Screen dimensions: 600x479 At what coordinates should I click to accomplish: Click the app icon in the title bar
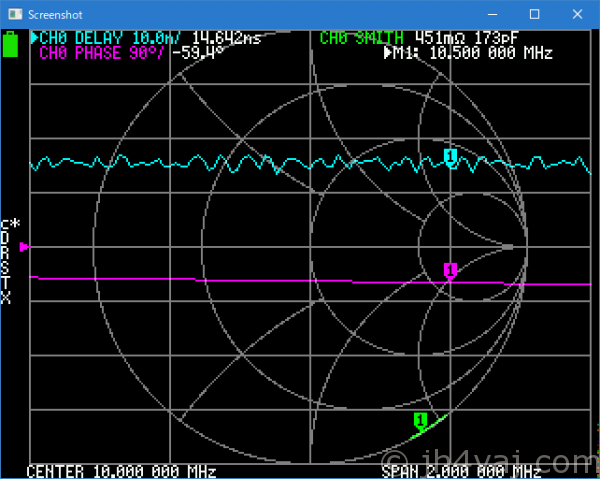click(12, 14)
